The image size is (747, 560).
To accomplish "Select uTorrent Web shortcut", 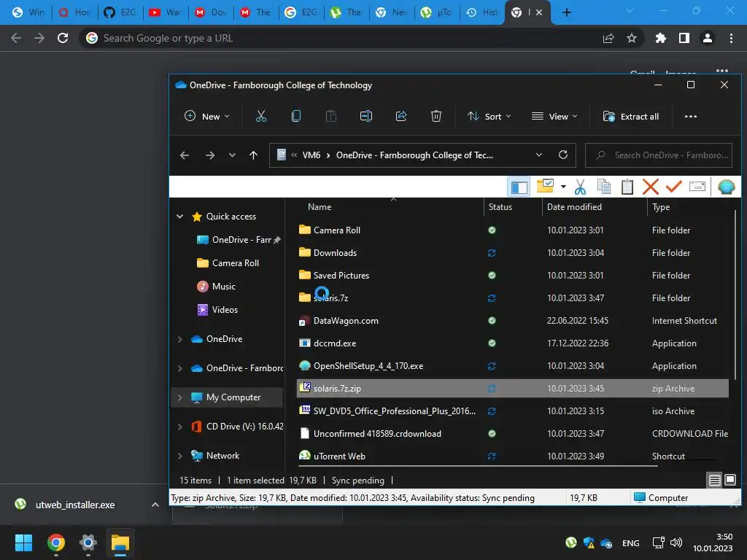I will [x=513, y=456].
